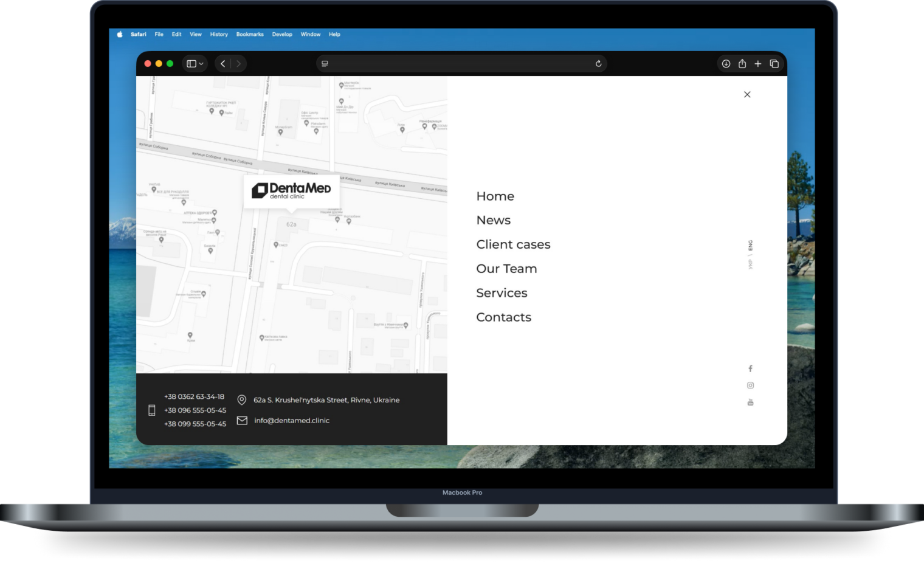924x563 pixels.
Task: Expand the sidebar options dropdown arrow
Action: pos(201,64)
